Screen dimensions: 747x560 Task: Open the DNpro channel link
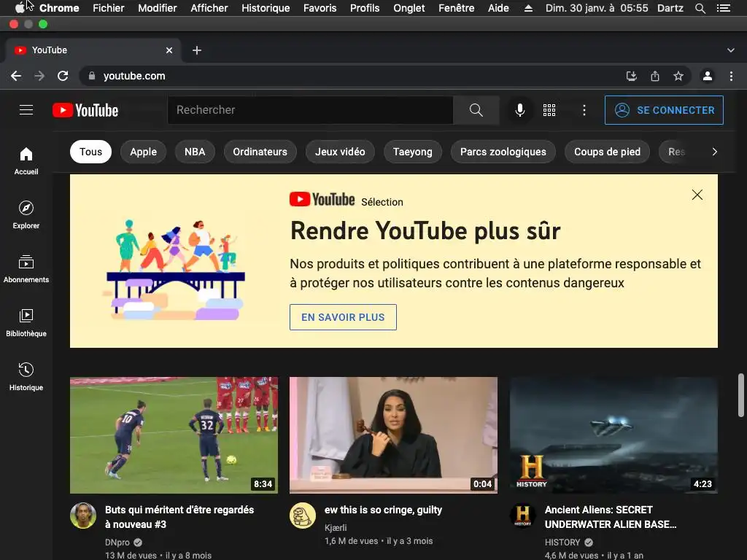(x=117, y=542)
